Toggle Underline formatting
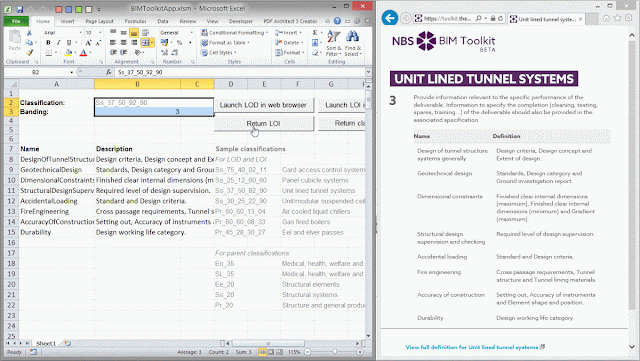640x361 pixels. [69, 42]
